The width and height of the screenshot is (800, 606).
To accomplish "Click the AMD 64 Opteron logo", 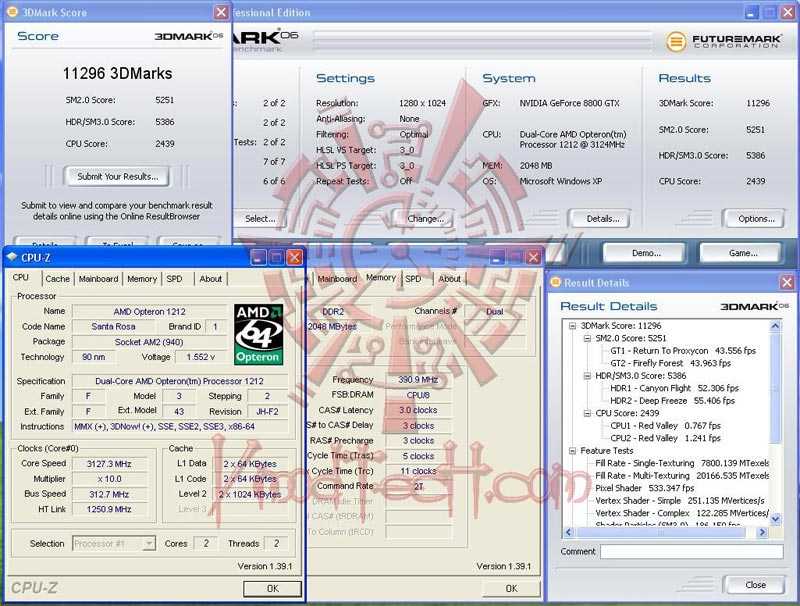I will tap(259, 335).
